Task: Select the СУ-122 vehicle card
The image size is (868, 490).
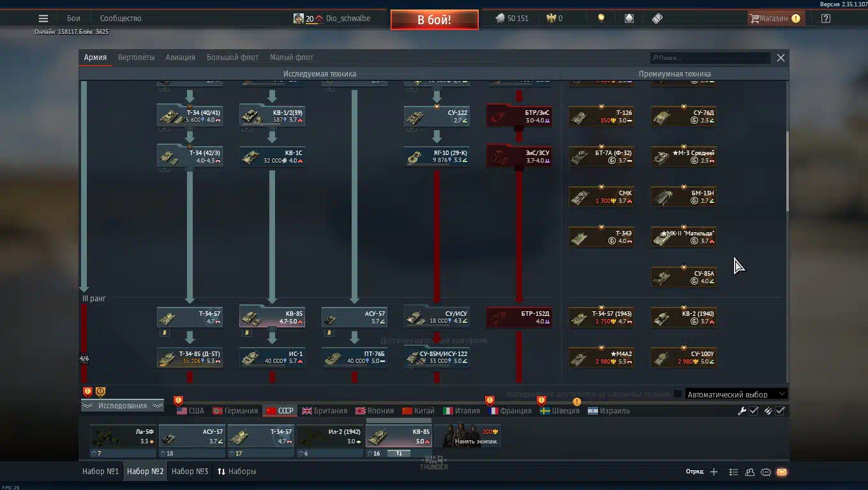Action: pyautogui.click(x=437, y=115)
